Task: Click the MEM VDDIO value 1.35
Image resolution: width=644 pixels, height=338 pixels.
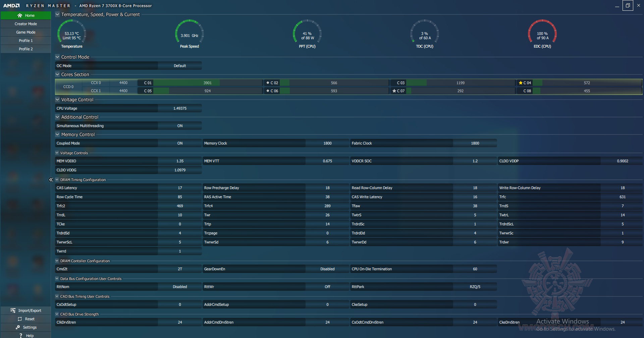Action: coord(180,161)
